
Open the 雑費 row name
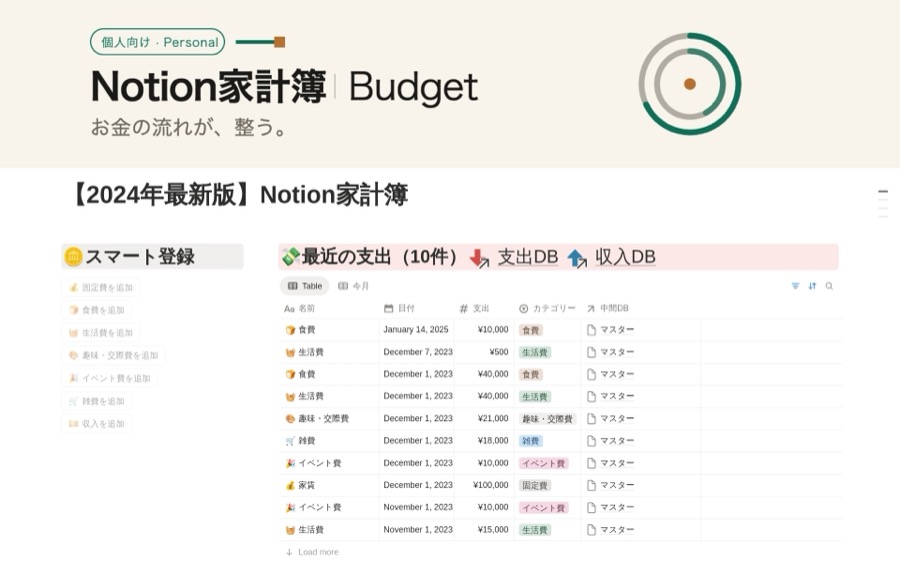(307, 441)
